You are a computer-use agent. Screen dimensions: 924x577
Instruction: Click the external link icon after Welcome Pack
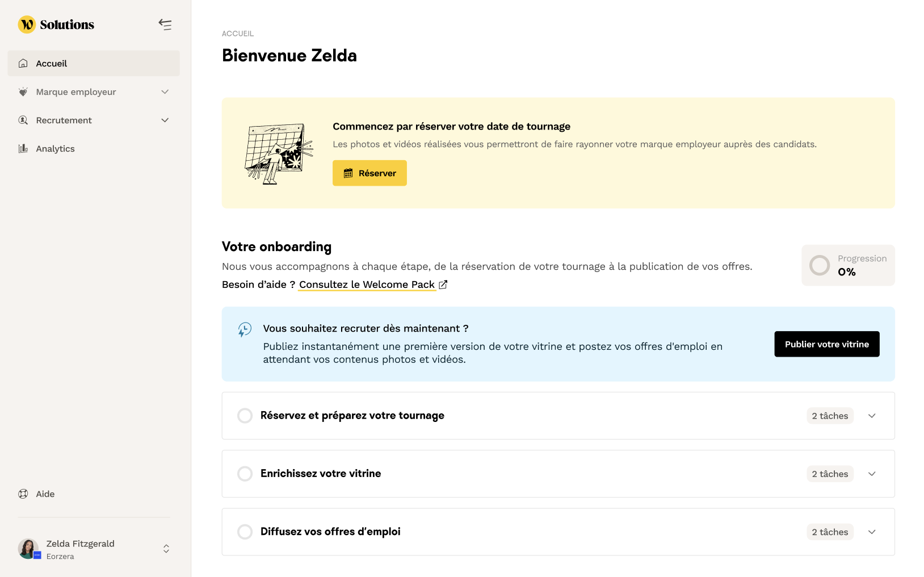pyautogui.click(x=443, y=285)
